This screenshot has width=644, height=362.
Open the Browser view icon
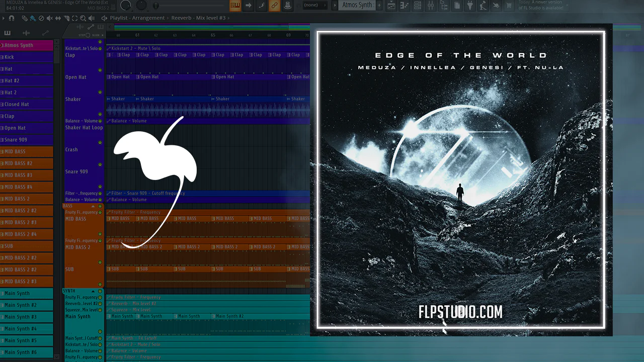[443, 6]
